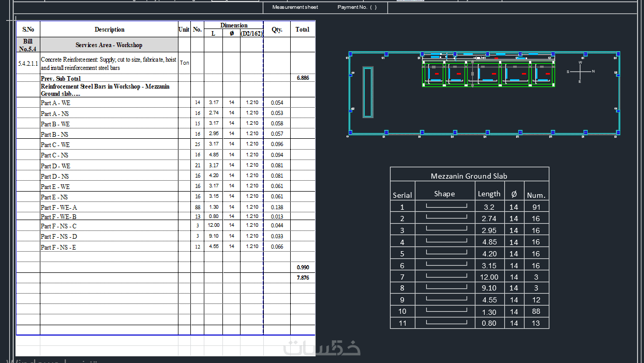Select bar shape symbol in serial 11 row
The width and height of the screenshot is (644, 363).
tap(446, 322)
